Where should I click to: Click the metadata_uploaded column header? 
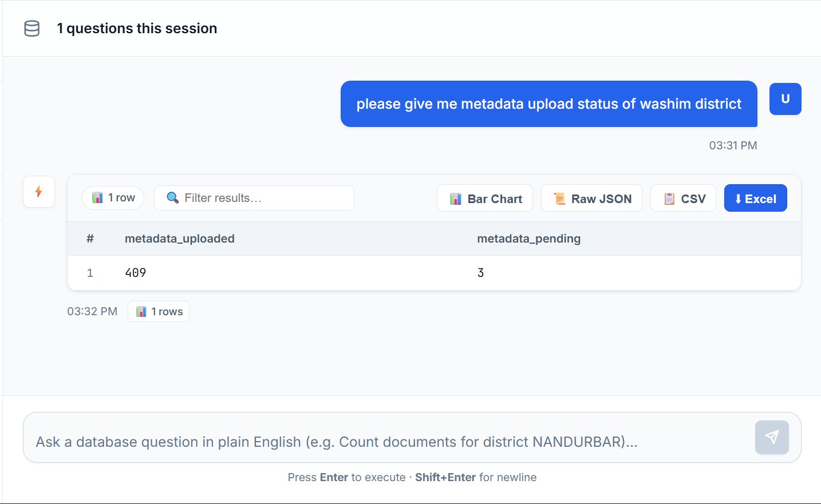180,239
